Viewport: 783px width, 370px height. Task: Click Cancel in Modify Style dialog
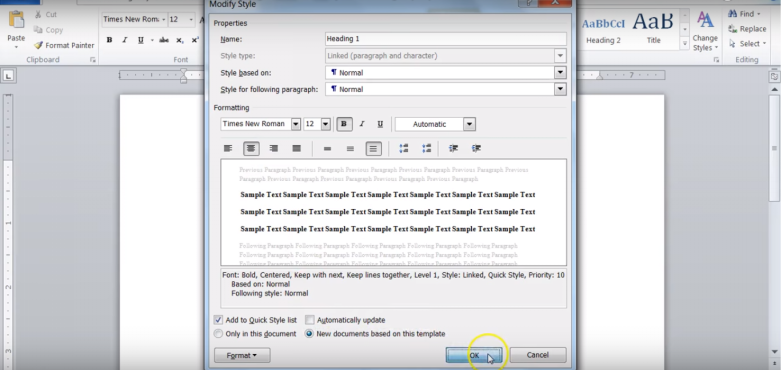point(538,355)
